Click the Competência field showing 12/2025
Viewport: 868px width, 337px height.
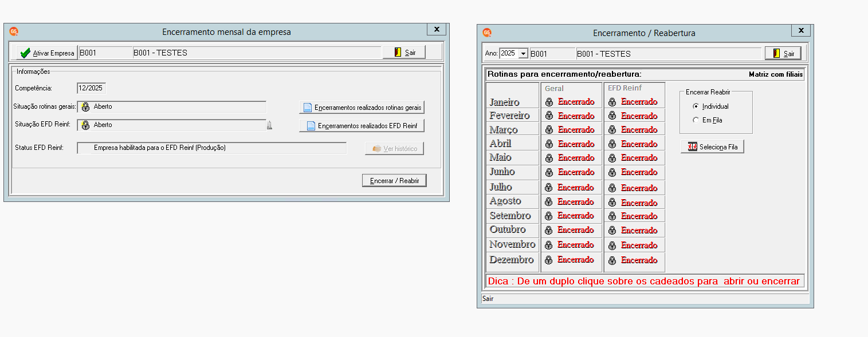[91, 88]
